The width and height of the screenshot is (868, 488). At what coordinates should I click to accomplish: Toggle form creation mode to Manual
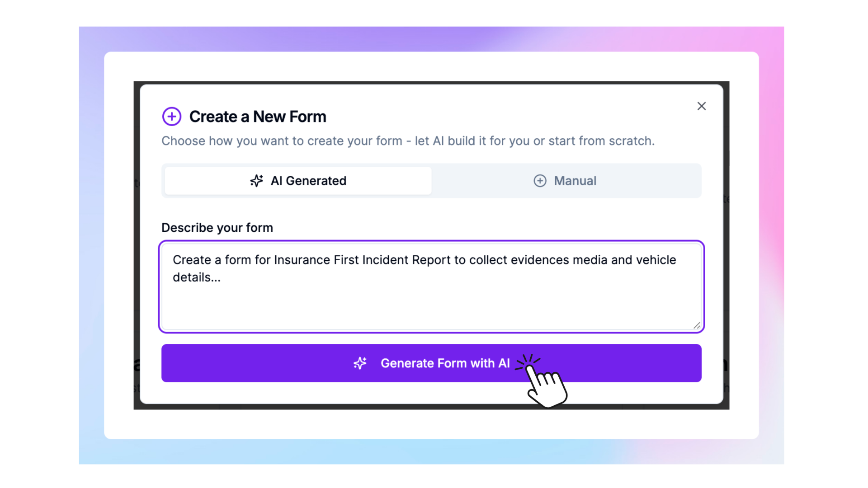click(x=566, y=181)
